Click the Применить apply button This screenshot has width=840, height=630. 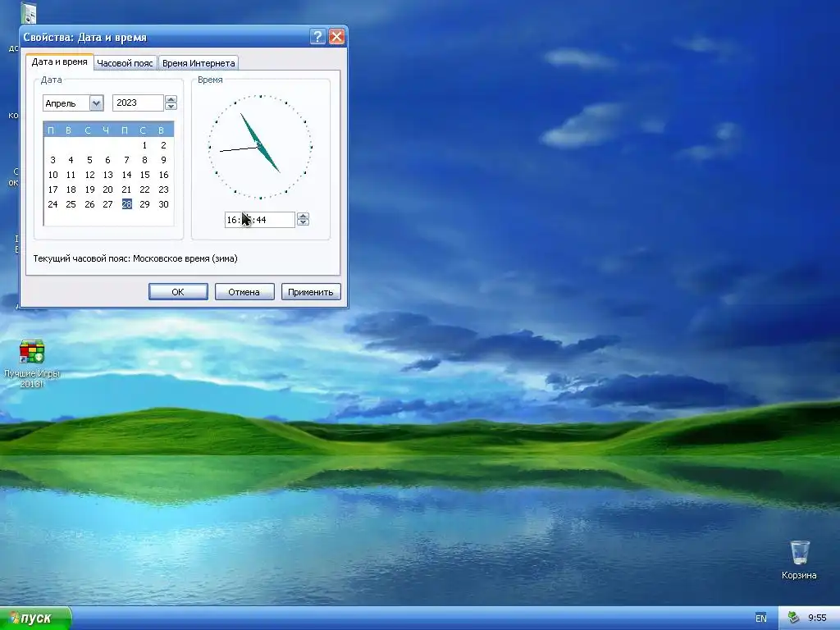pyautogui.click(x=311, y=292)
